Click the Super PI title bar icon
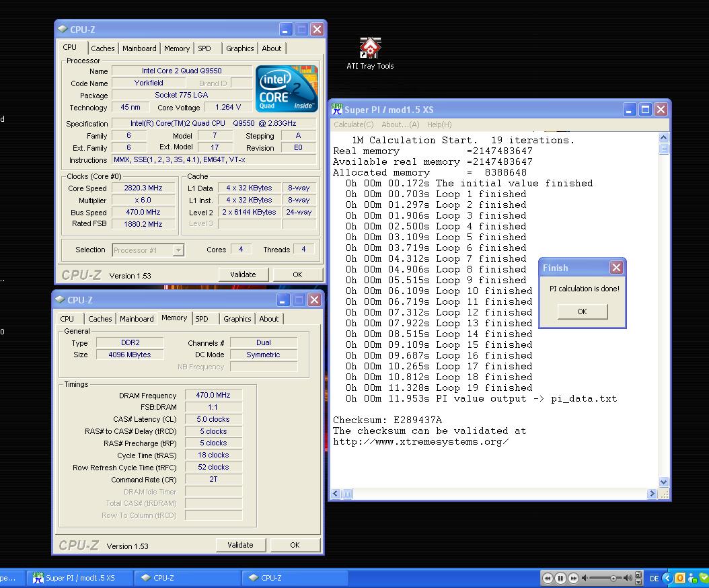The image size is (709, 588). (x=337, y=110)
